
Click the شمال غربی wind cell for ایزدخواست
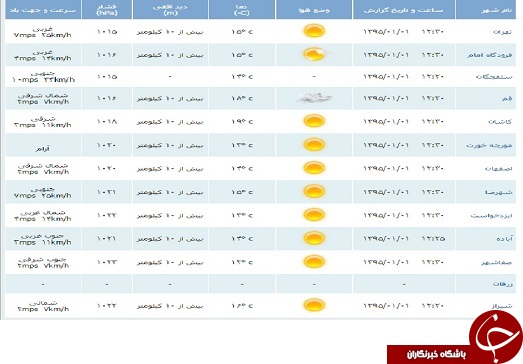point(43,216)
